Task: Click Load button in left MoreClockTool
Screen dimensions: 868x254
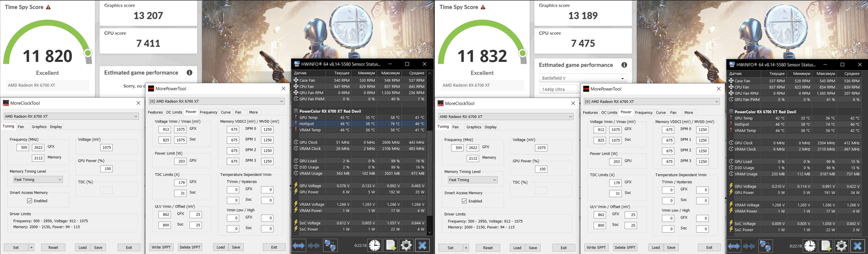Action: (82, 248)
